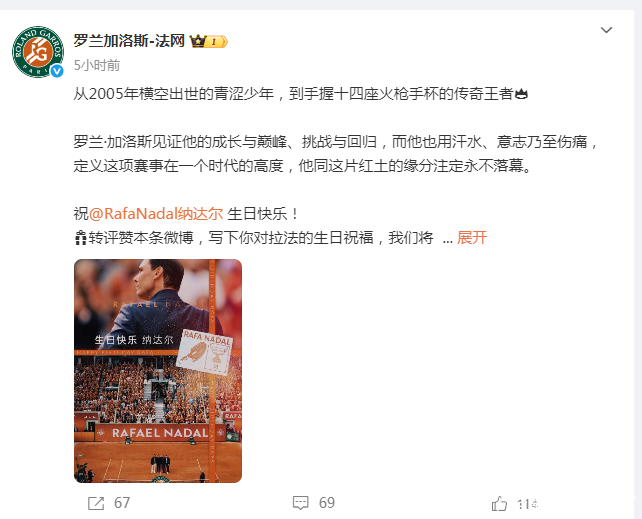
Task: Click the like count number
Action: [528, 504]
